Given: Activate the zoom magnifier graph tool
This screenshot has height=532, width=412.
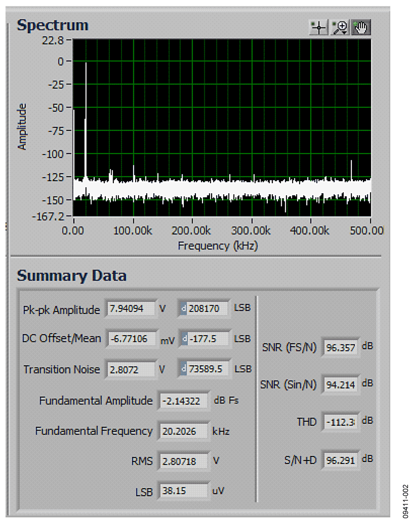Looking at the screenshot, I should [x=340, y=27].
